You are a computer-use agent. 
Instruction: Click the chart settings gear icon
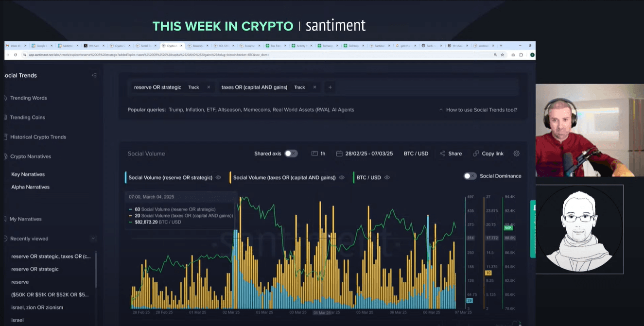coord(516,154)
